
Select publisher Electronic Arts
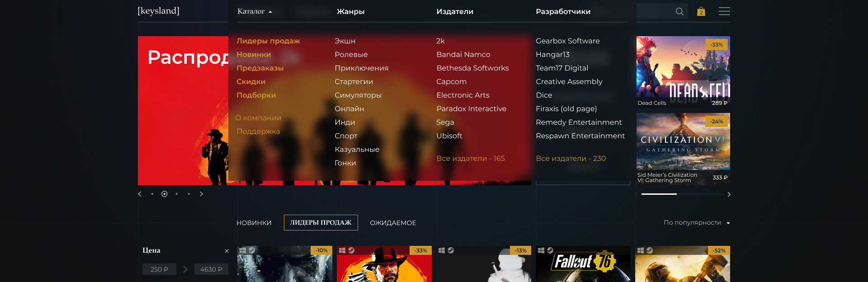click(463, 95)
